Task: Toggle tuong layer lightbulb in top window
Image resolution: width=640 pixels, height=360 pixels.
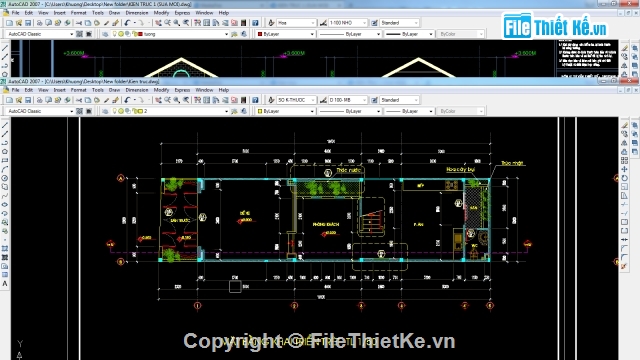Action: click(x=115, y=34)
